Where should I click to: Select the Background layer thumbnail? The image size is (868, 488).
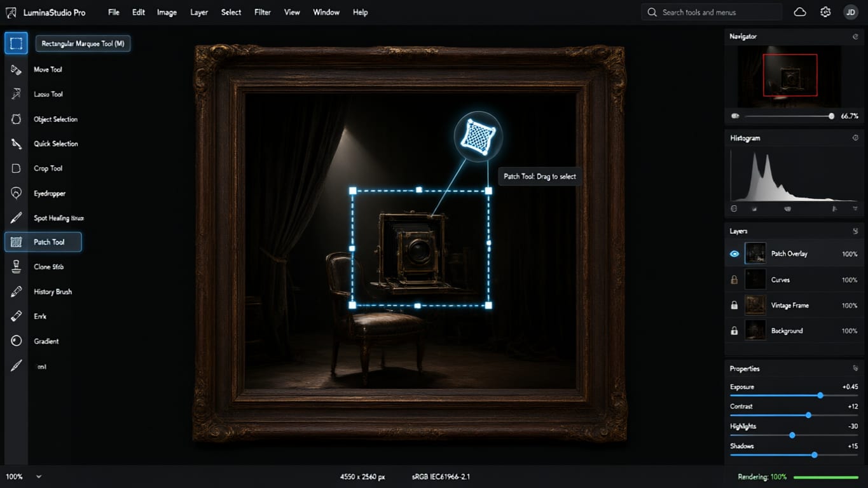pyautogui.click(x=755, y=331)
